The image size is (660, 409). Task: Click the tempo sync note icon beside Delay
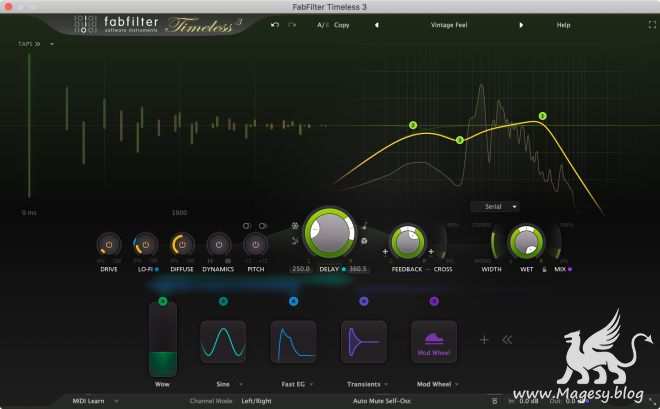coord(365,226)
